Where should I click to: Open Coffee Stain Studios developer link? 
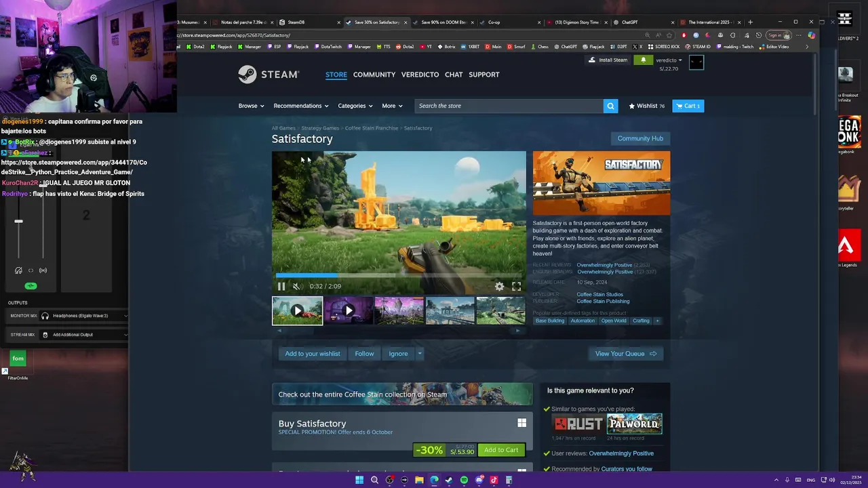point(599,294)
